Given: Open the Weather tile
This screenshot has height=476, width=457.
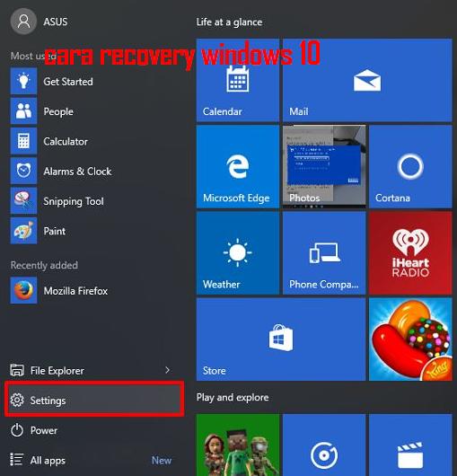Looking at the screenshot, I should [238, 253].
